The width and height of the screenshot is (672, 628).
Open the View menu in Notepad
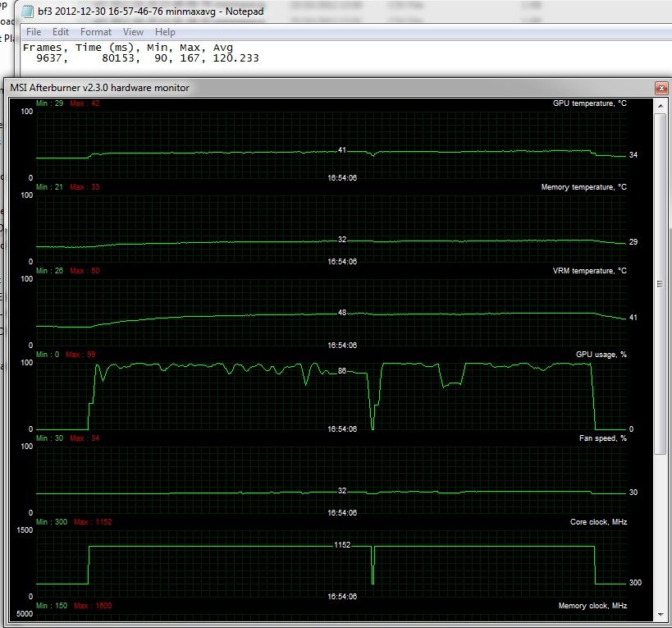133,32
